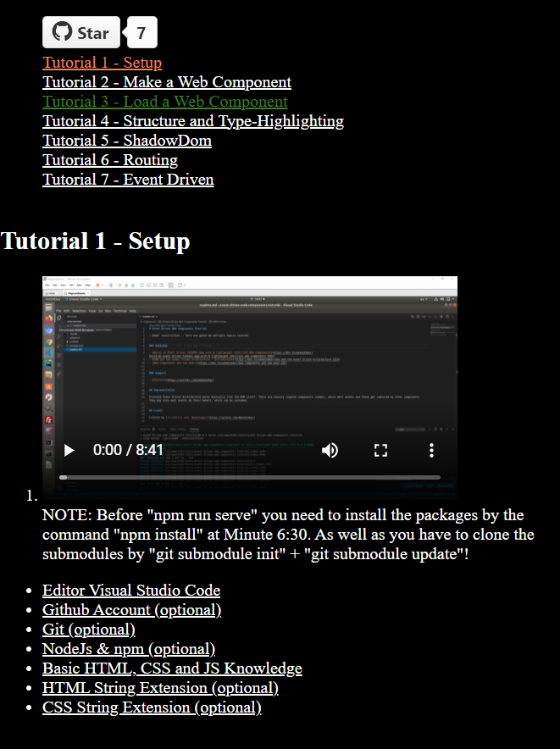Go to Tutorial 7 - Event Driven
560x749 pixels.
(x=128, y=180)
